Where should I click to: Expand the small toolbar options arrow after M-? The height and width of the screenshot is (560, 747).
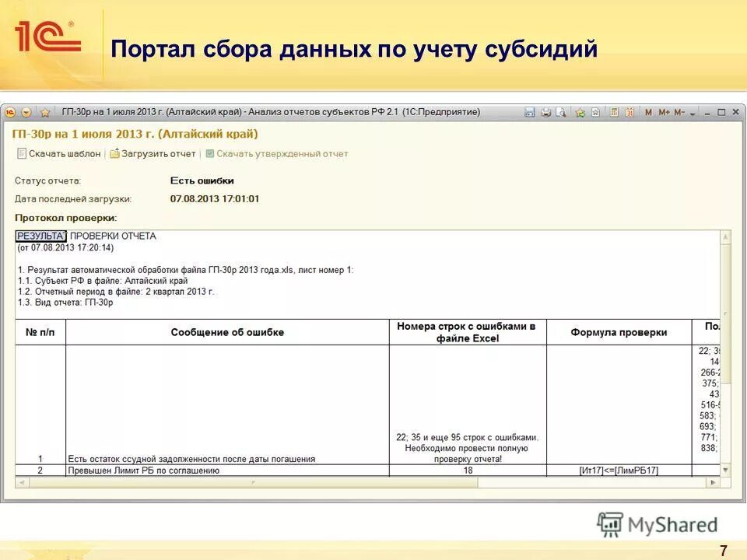693,114
